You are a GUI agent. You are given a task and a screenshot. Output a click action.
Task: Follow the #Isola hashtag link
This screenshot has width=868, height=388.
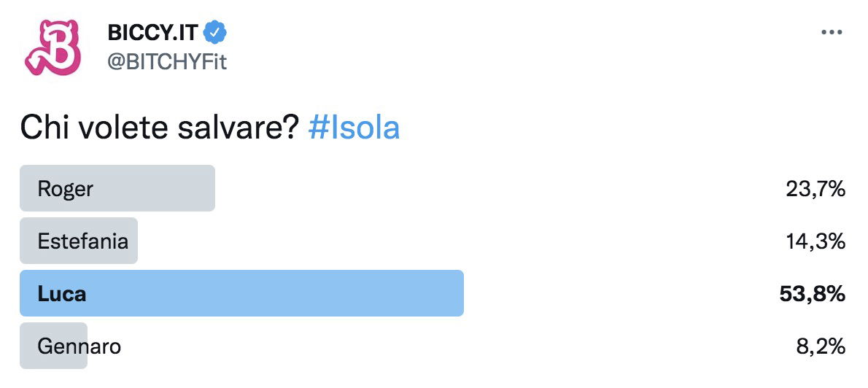click(x=354, y=128)
